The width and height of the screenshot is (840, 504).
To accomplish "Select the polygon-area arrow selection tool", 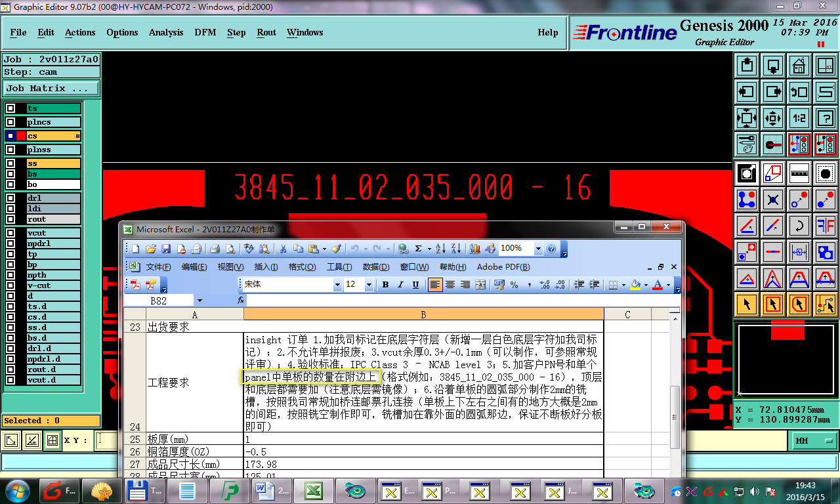I will click(x=799, y=304).
